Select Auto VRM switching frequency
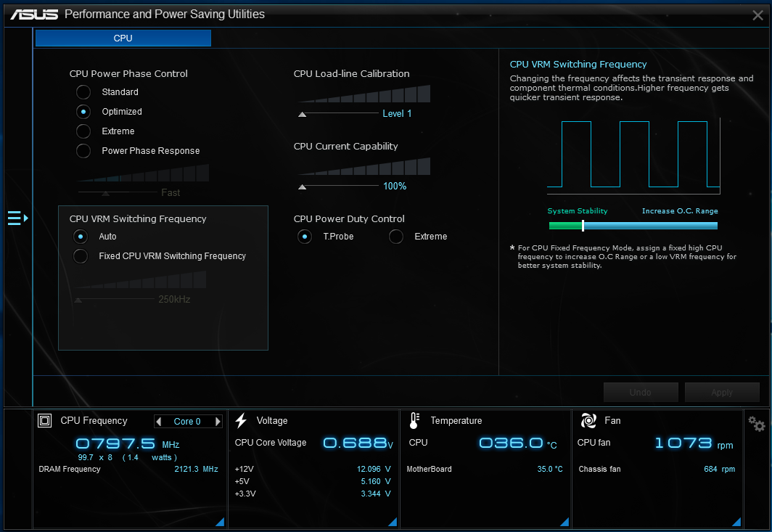Viewport: 772px width, 532px height. tap(81, 237)
